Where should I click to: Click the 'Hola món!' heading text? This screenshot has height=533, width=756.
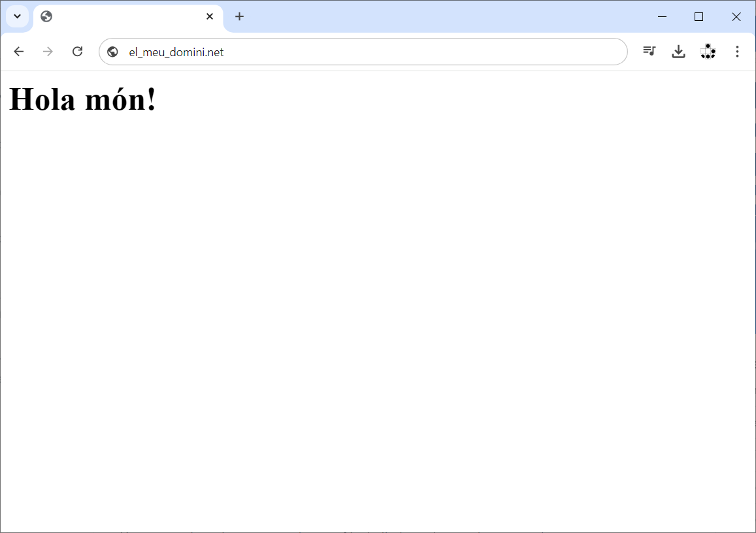[x=83, y=99]
